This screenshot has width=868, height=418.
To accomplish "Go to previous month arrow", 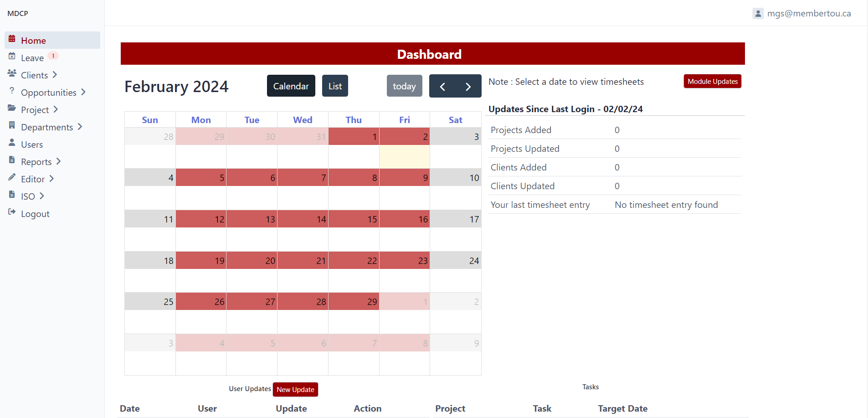I will 442,87.
